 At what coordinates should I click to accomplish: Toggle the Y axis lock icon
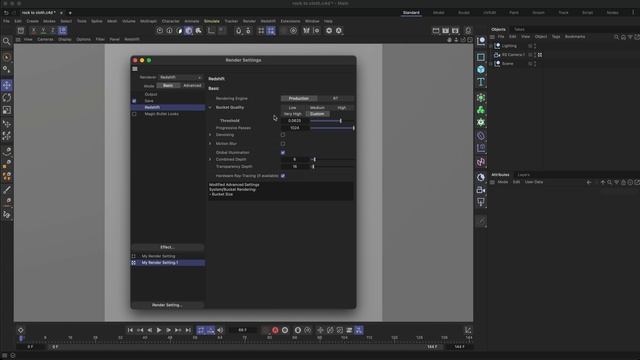[43, 31]
